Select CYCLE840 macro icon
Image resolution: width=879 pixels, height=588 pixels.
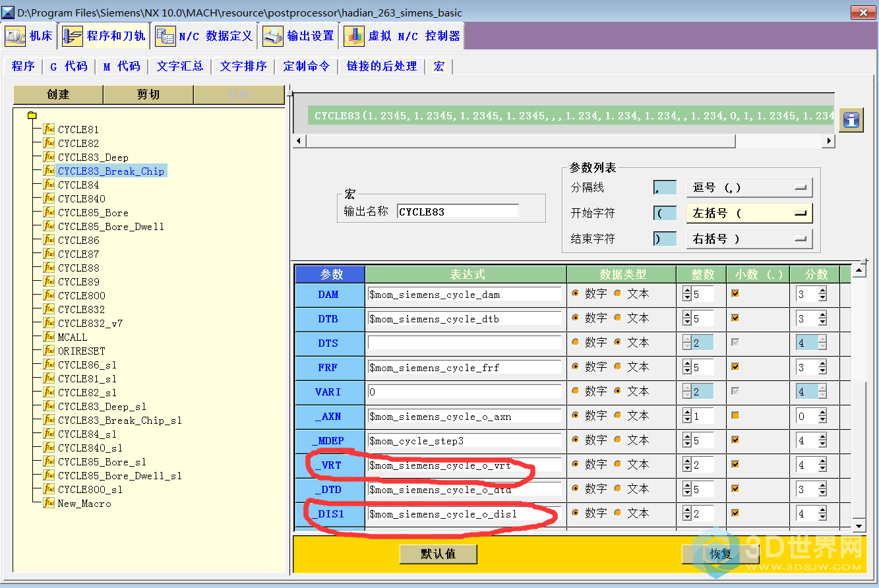pos(49,198)
